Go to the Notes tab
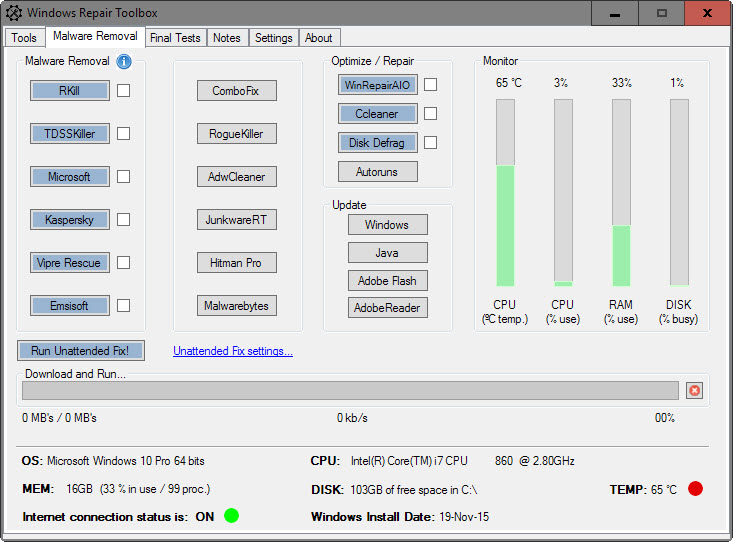Viewport: 733px width, 542px height. pyautogui.click(x=227, y=37)
